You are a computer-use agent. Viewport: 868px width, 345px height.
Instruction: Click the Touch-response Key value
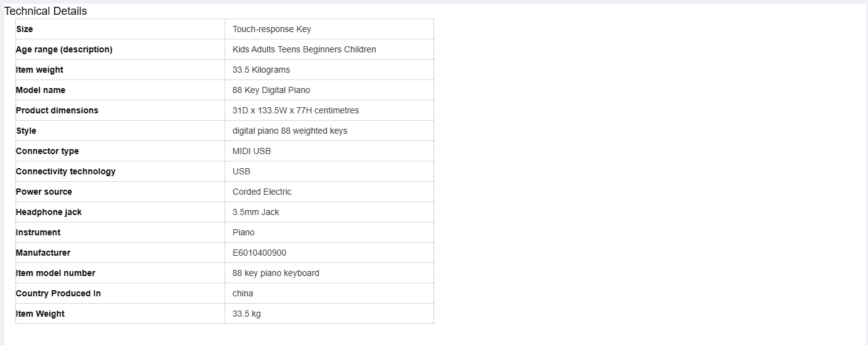coord(272,29)
